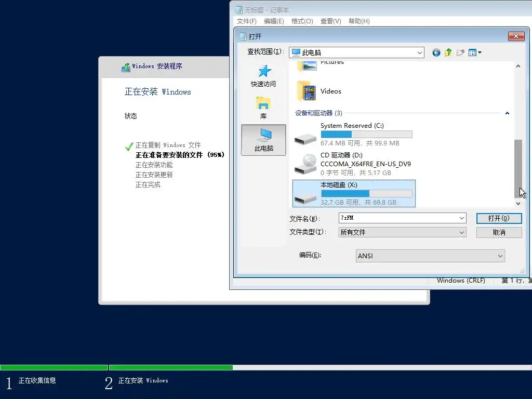Open Notepad File (文件) menu

pyautogui.click(x=246, y=21)
